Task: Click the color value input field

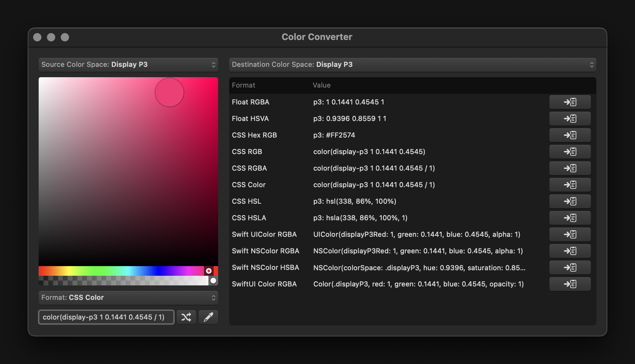Action: pos(106,317)
